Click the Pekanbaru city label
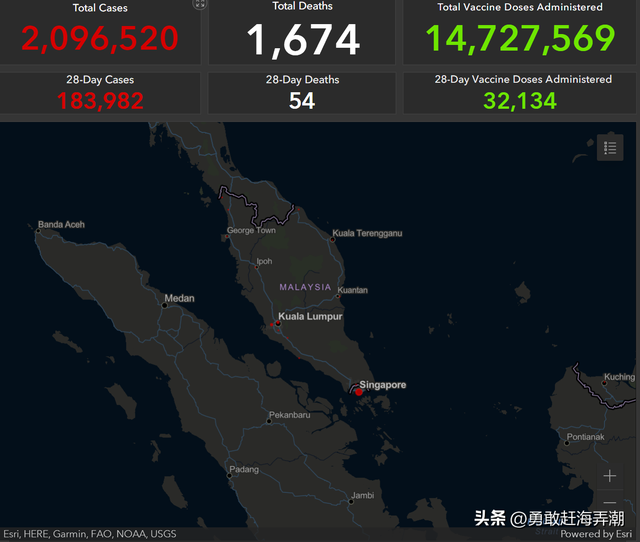The height and width of the screenshot is (542, 640). 290,415
